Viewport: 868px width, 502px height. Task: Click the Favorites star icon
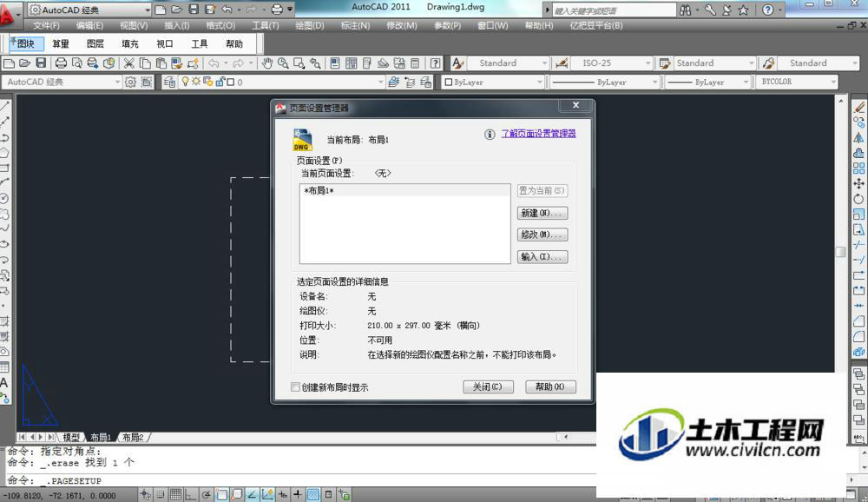click(x=744, y=10)
